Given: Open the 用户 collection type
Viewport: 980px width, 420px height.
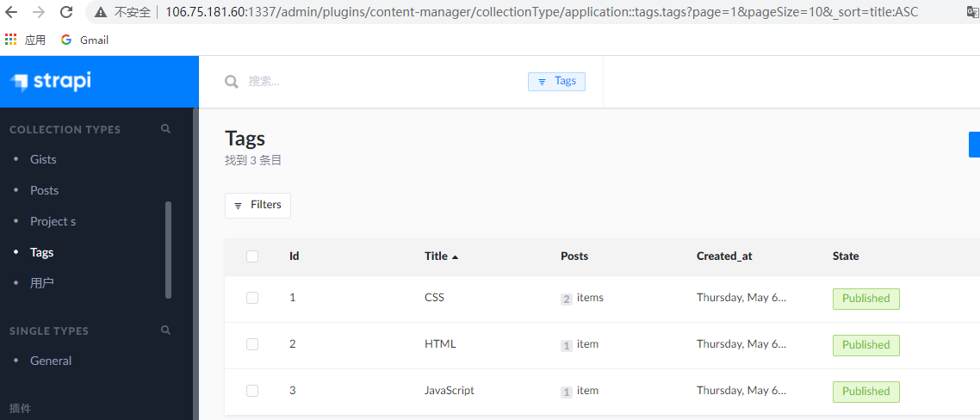Looking at the screenshot, I should coord(42,283).
